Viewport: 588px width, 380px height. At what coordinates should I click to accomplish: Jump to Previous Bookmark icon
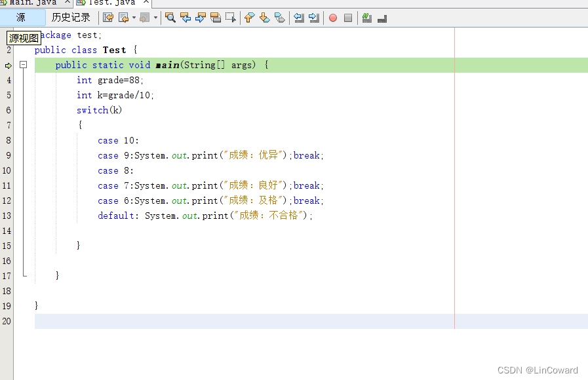pyautogui.click(x=249, y=18)
